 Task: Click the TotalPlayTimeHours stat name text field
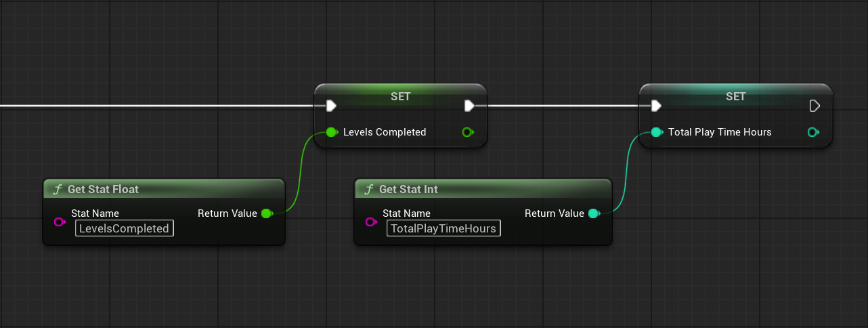coord(443,228)
